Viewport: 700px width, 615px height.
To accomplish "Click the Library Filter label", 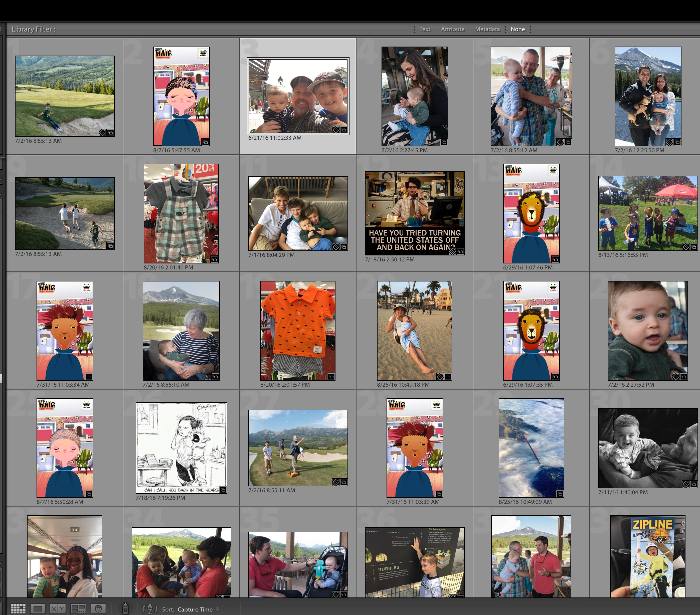I will pos(33,29).
